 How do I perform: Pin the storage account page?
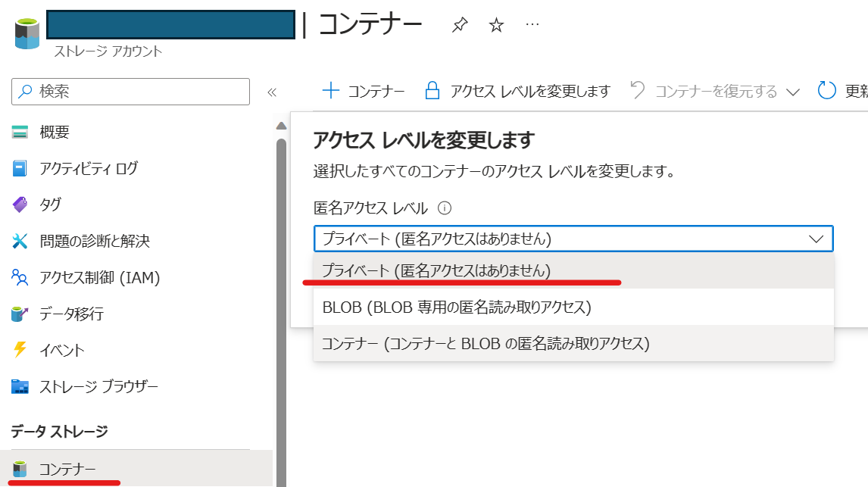[x=460, y=25]
